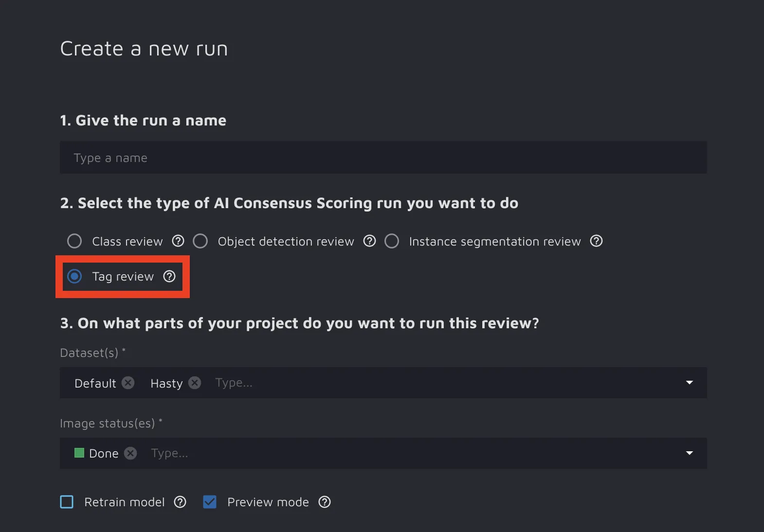The image size is (764, 532).
Task: Click the Retrain model help icon
Action: click(180, 502)
